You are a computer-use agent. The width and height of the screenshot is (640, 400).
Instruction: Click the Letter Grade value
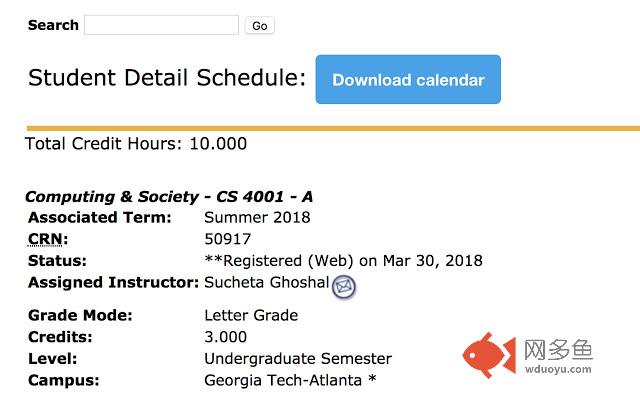point(251,316)
